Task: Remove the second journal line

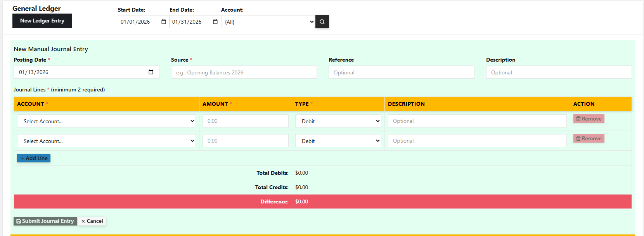Action: tap(589, 138)
